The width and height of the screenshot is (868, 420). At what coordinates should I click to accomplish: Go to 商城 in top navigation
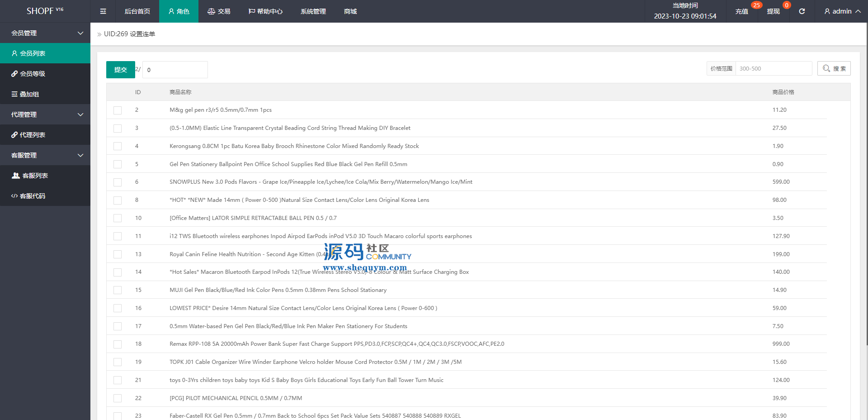pos(350,11)
